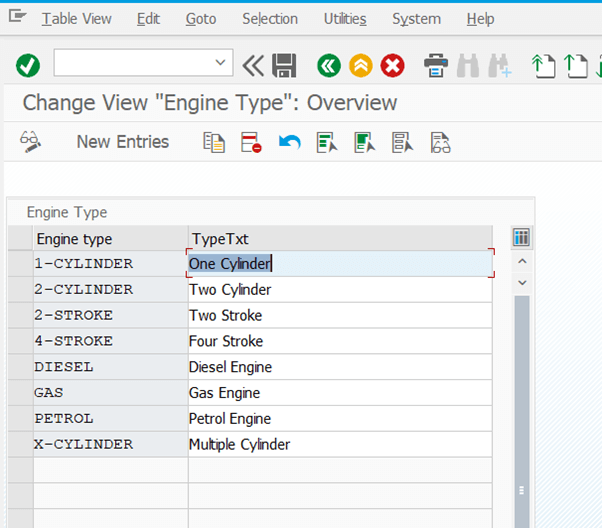The width and height of the screenshot is (602, 528).
Task: Select row marker for DIESEL
Action: pos(20,367)
